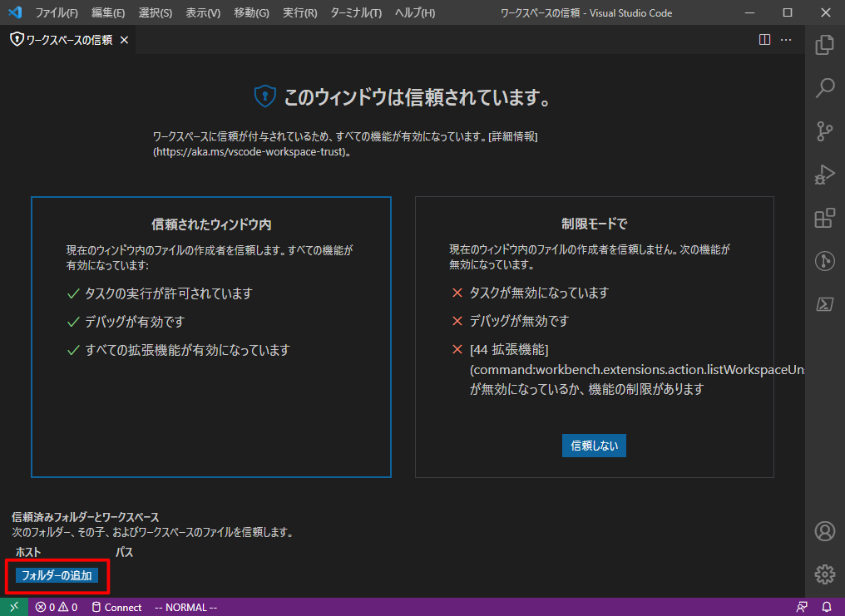Click the shield icon beside the main heading

[264, 97]
